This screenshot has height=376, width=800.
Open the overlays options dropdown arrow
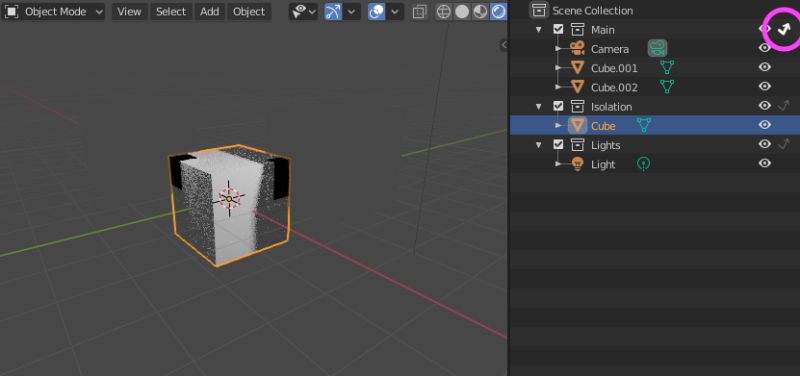(x=395, y=11)
